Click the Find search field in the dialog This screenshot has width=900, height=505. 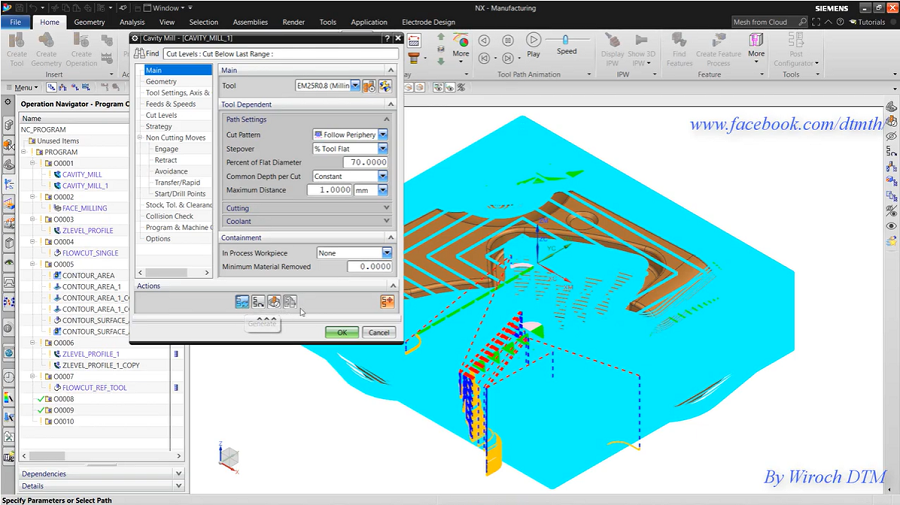(281, 54)
